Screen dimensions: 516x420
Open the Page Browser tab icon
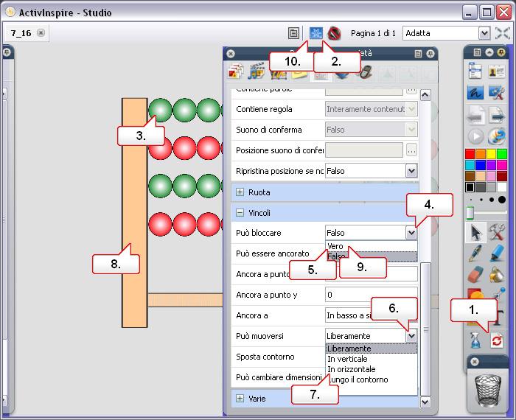point(235,71)
